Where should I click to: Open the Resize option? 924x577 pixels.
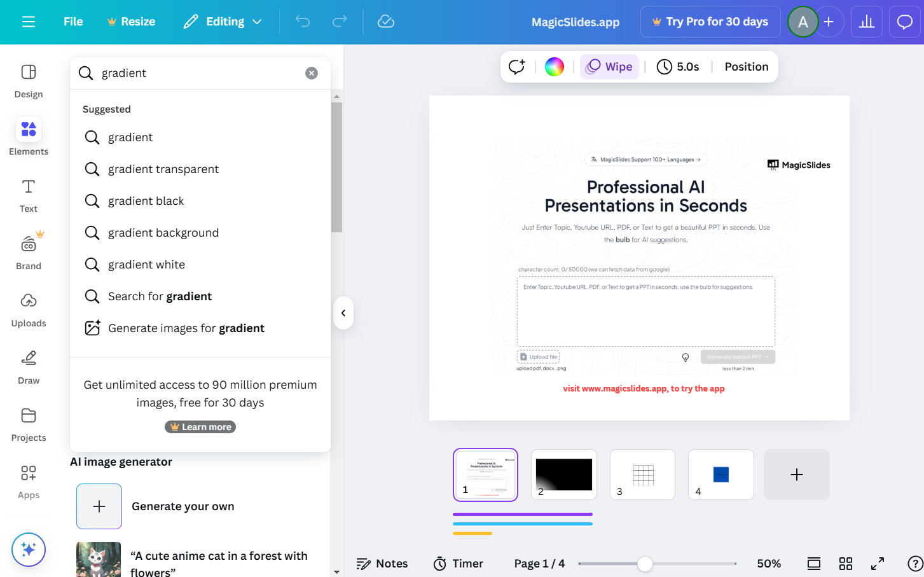[131, 22]
